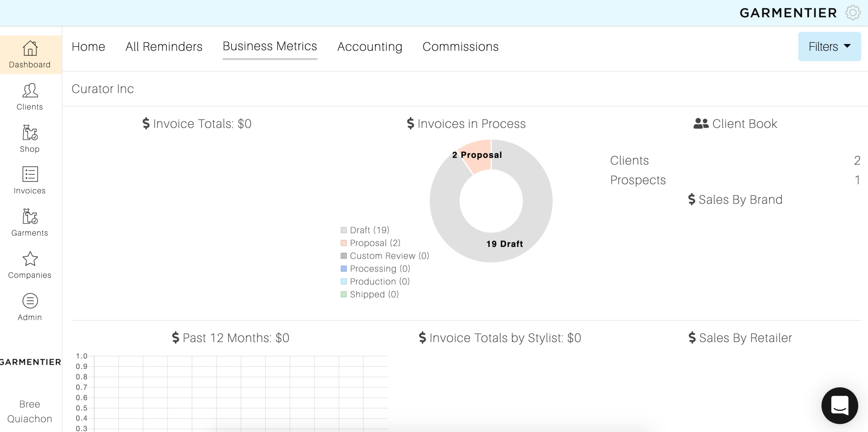Open the Admin menu icon
Viewport: 868px width, 432px height.
click(30, 301)
